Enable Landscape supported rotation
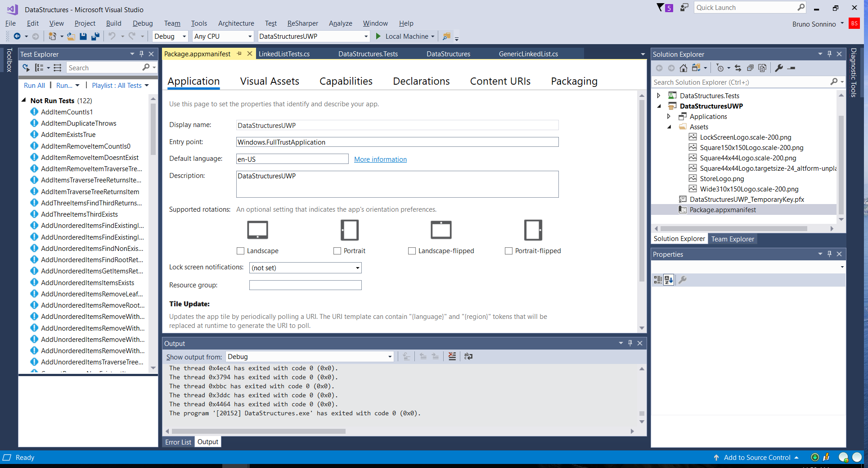Screen dimensions: 868x468 point(241,251)
